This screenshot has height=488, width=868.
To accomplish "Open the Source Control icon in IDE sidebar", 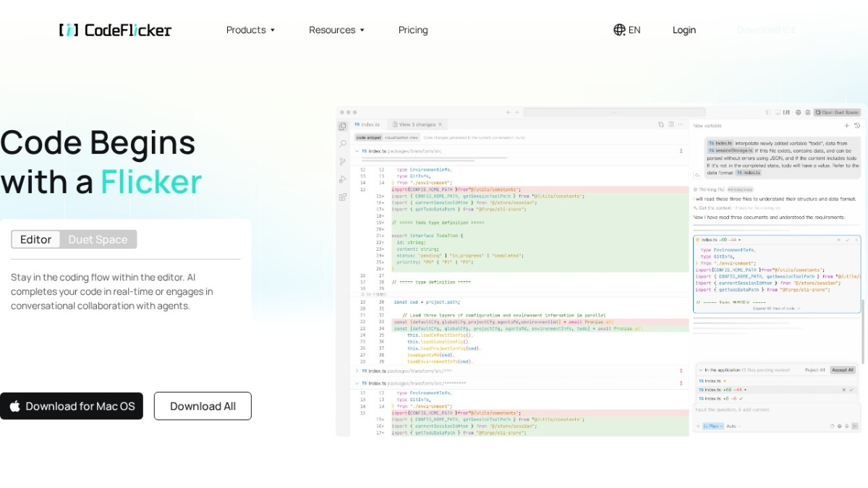I will [342, 161].
